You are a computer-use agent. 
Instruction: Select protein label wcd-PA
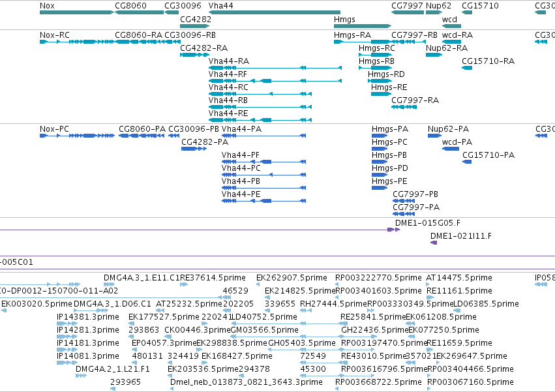457,142
